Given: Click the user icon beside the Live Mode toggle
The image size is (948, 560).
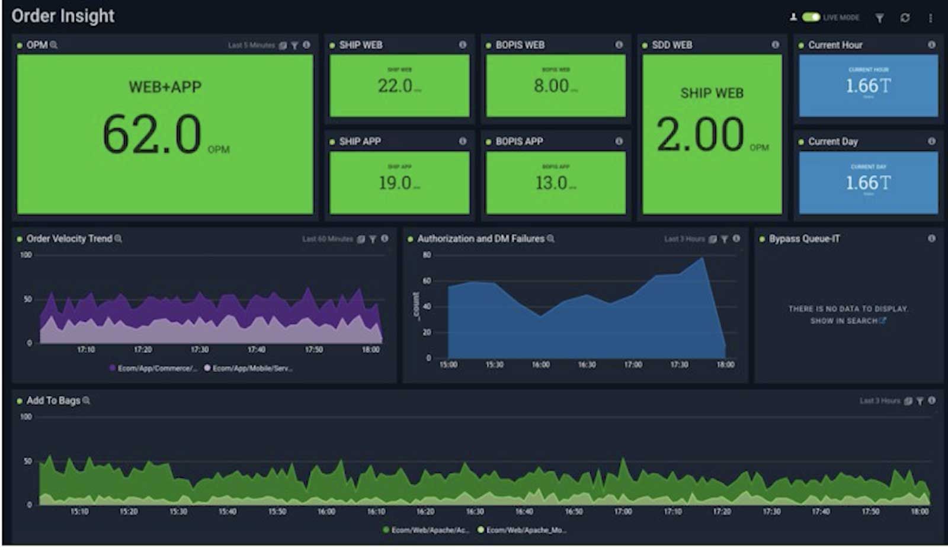Looking at the screenshot, I should point(794,18).
